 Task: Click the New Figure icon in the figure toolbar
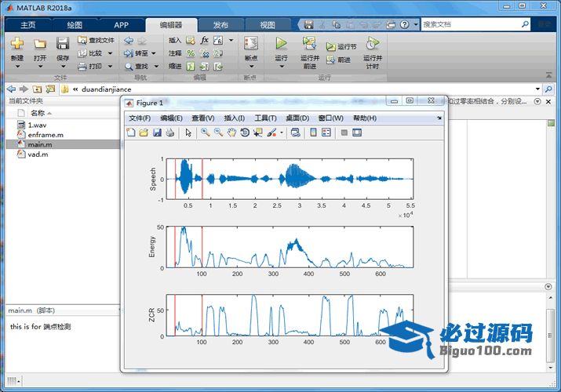click(131, 132)
